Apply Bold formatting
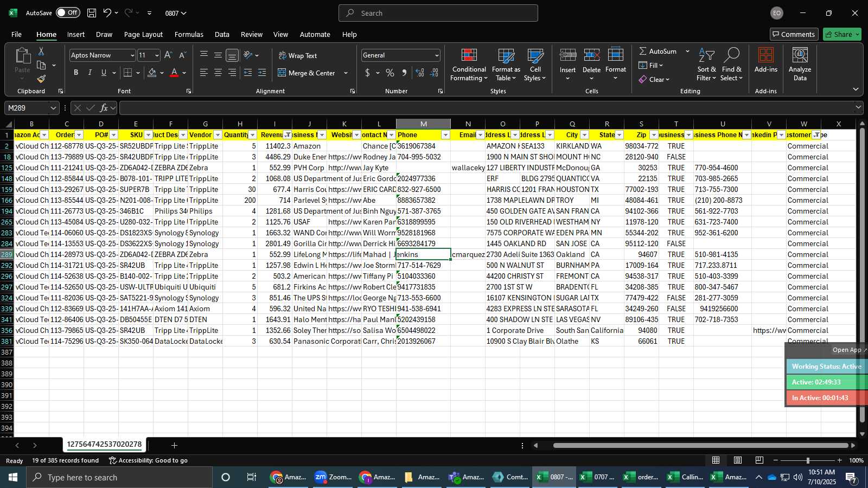Viewport: 868px width, 488px height. (x=76, y=73)
